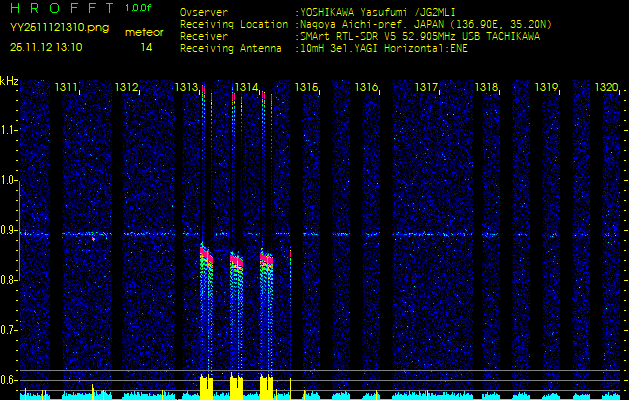Click the 1311 time marker
Screen dimensions: 629x400
[x=66, y=88]
